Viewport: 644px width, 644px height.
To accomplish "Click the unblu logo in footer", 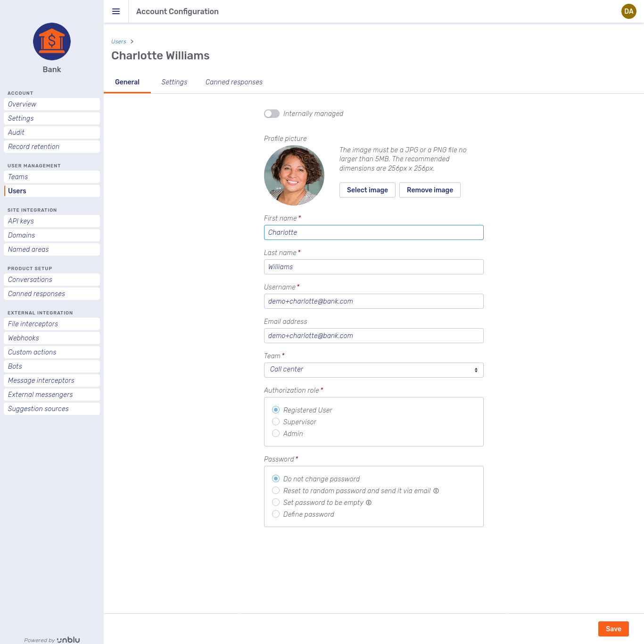I will point(68,640).
